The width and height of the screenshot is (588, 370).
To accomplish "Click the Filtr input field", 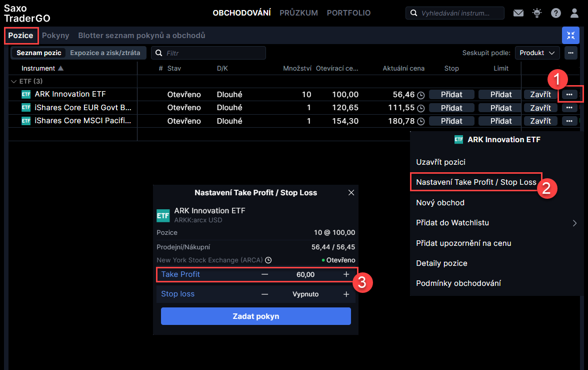I will point(208,53).
